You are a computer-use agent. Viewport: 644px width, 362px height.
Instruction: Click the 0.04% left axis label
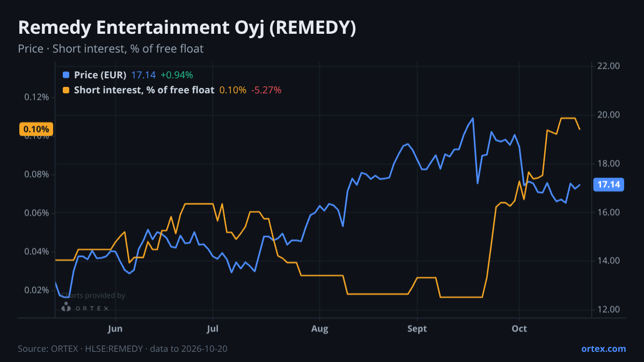click(x=36, y=252)
